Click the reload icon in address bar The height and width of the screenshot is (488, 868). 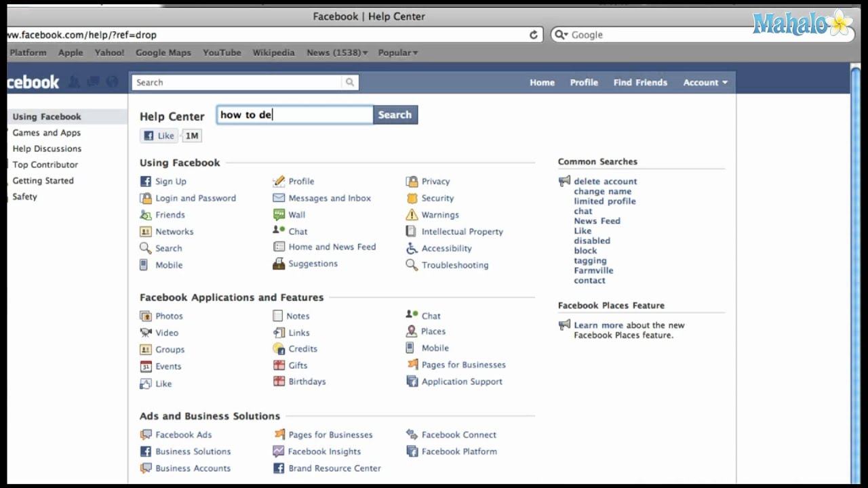pyautogui.click(x=534, y=35)
